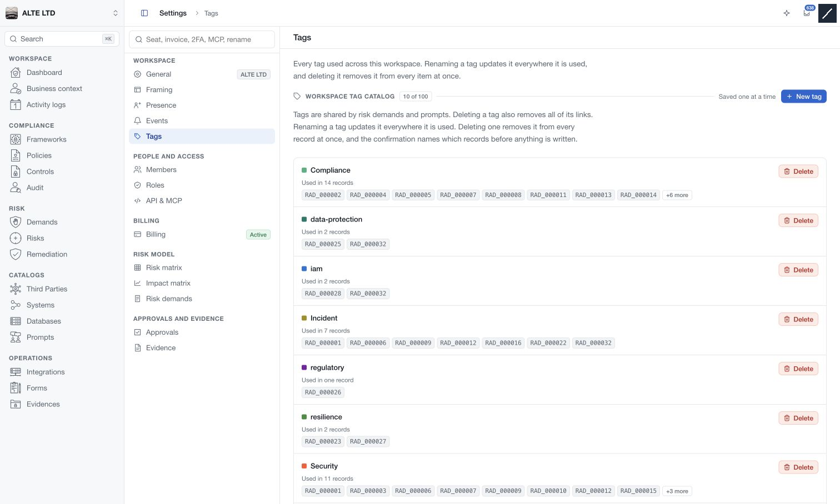This screenshot has height=504, width=840.
Task: Open Databases icon
Action: [16, 321]
